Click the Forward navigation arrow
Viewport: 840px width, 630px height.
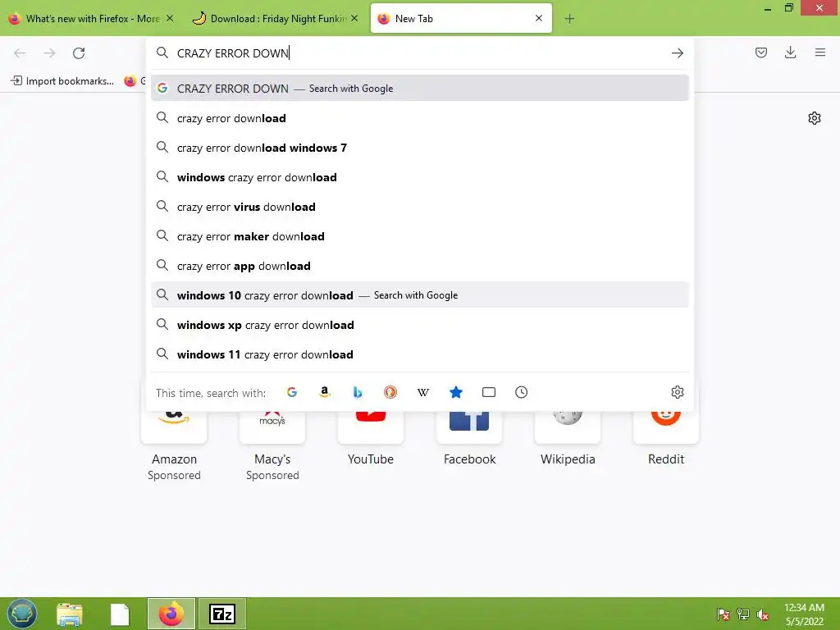pos(49,53)
